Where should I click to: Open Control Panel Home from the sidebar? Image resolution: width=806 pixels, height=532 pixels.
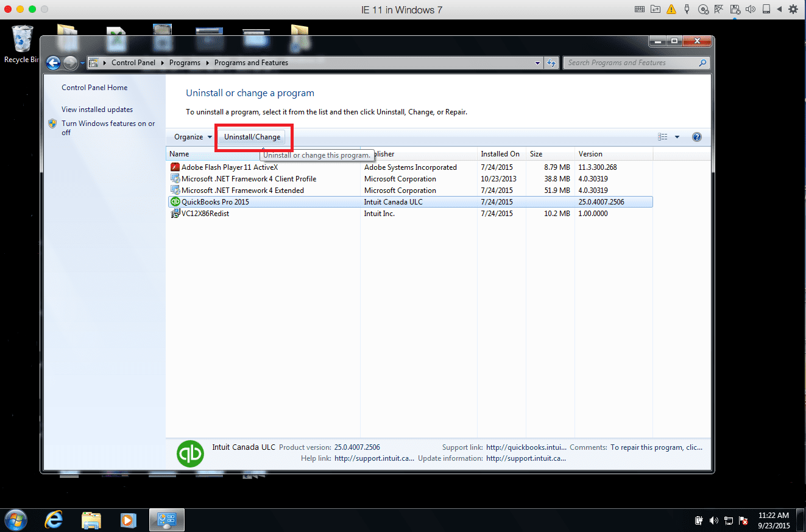pos(94,87)
